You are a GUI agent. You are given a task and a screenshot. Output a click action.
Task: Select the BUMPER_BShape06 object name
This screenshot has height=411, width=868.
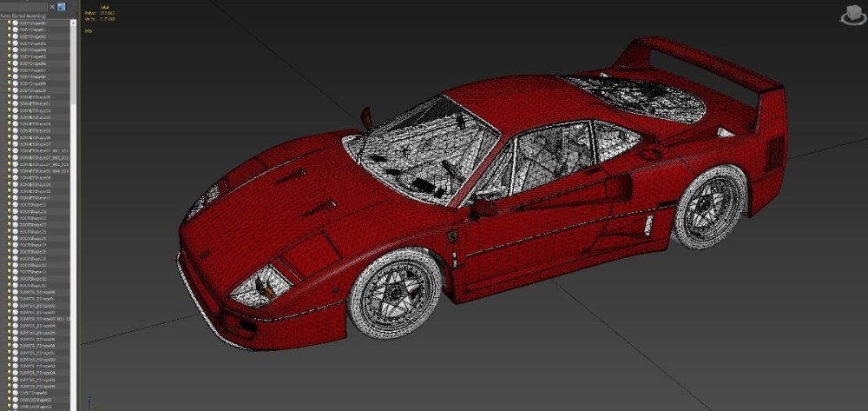37,339
